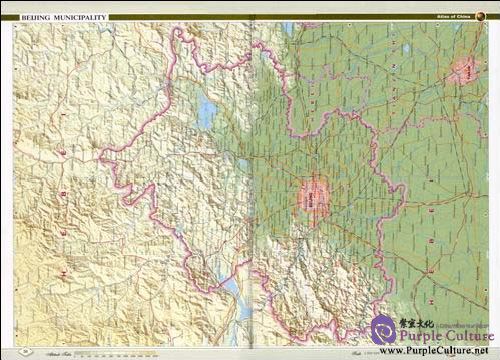Click the "BEIJING MUNICIPALITY" page title

click(64, 17)
